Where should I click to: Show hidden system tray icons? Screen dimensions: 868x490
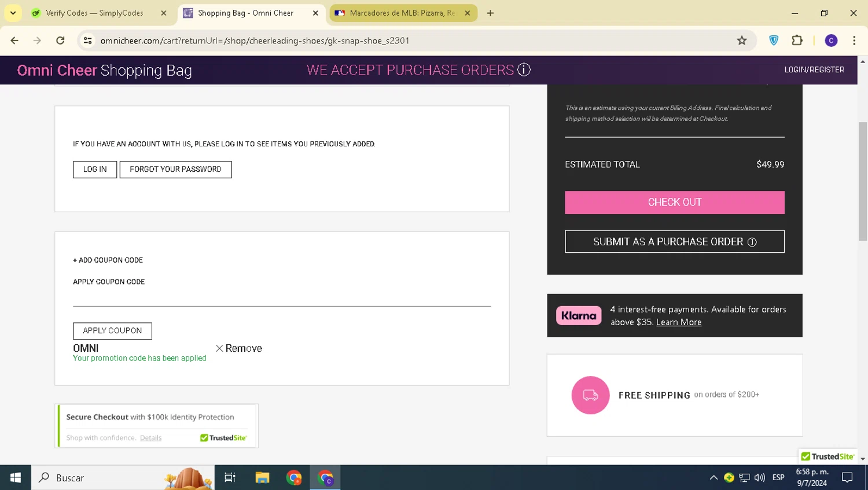[x=713, y=477]
